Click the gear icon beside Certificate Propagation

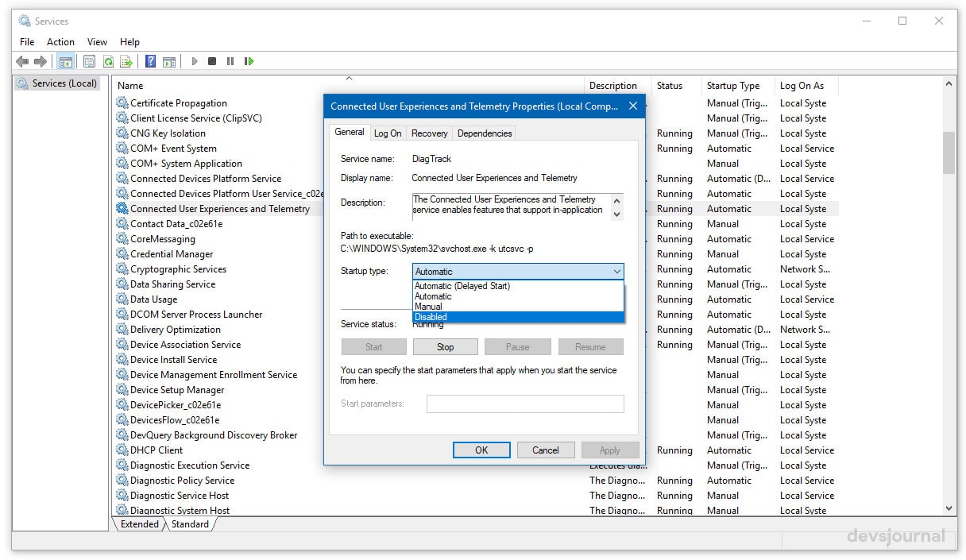(122, 103)
